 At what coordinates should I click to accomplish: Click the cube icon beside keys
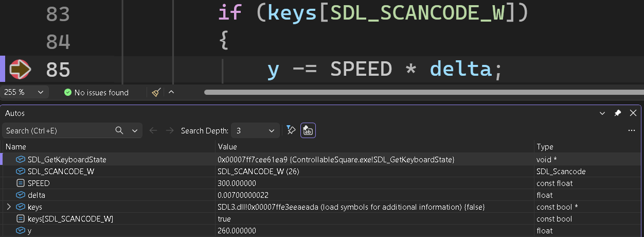click(x=21, y=207)
